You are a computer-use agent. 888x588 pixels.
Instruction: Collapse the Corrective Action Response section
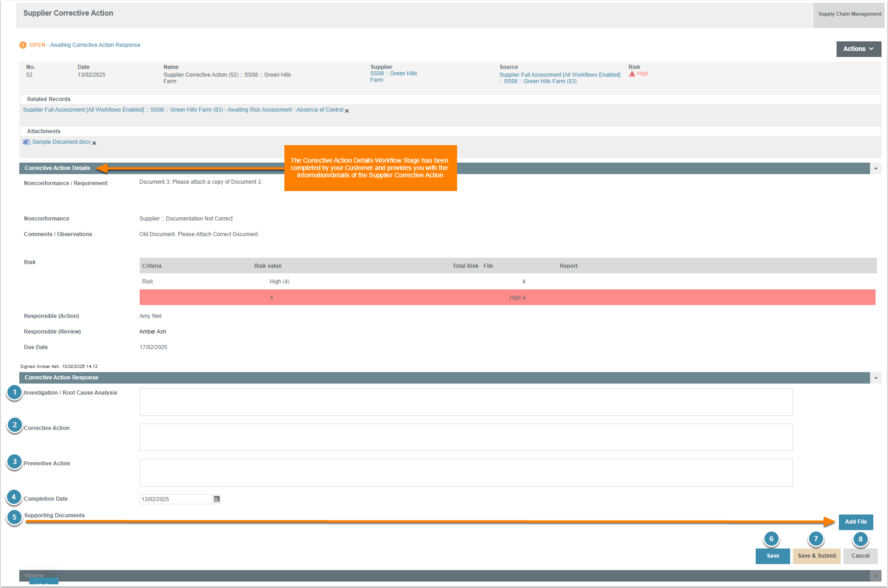876,378
